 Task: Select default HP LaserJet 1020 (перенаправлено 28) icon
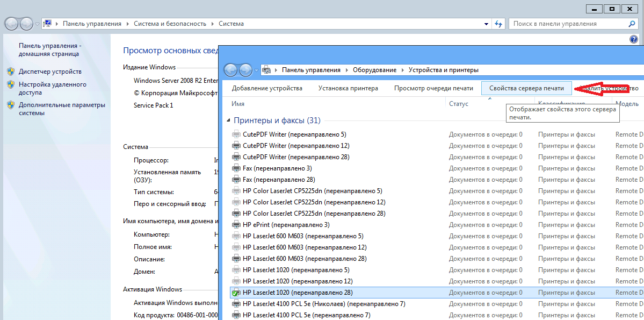click(236, 293)
